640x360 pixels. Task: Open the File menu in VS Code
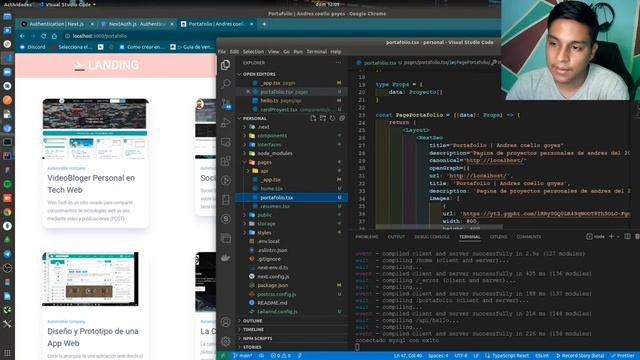[x=222, y=52]
